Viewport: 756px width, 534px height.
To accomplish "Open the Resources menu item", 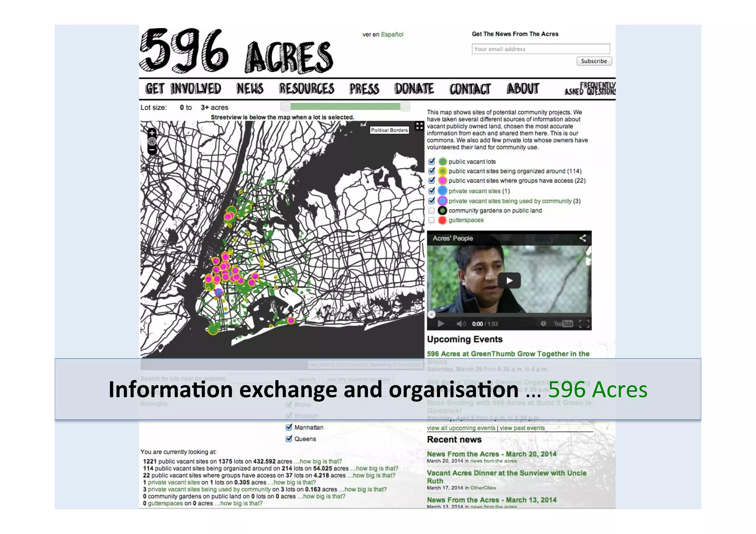I will pos(306,89).
